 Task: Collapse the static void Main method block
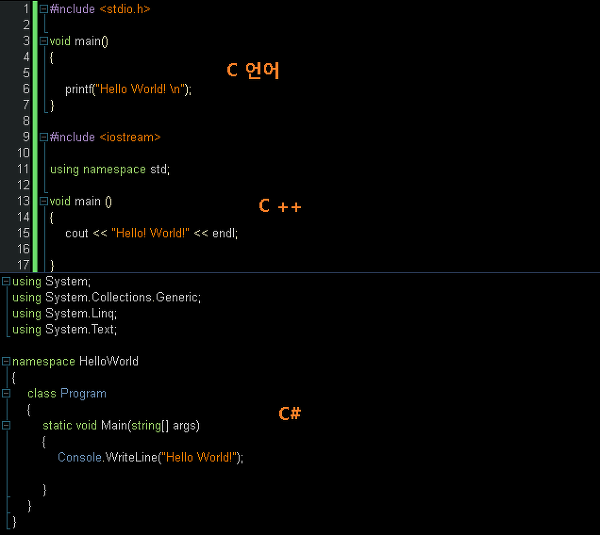6,426
